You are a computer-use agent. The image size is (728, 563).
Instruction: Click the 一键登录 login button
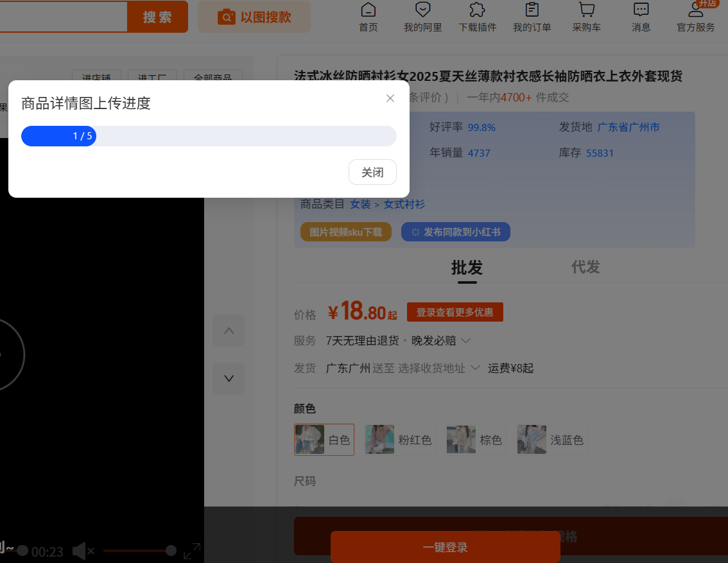coord(445,548)
